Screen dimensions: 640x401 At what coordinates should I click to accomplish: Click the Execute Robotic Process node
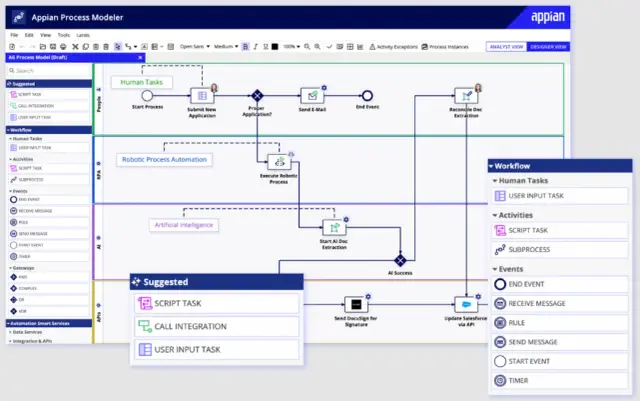281,160
